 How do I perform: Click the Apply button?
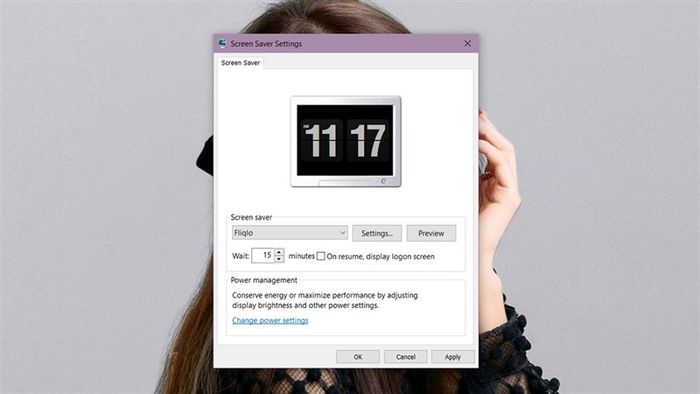(453, 357)
